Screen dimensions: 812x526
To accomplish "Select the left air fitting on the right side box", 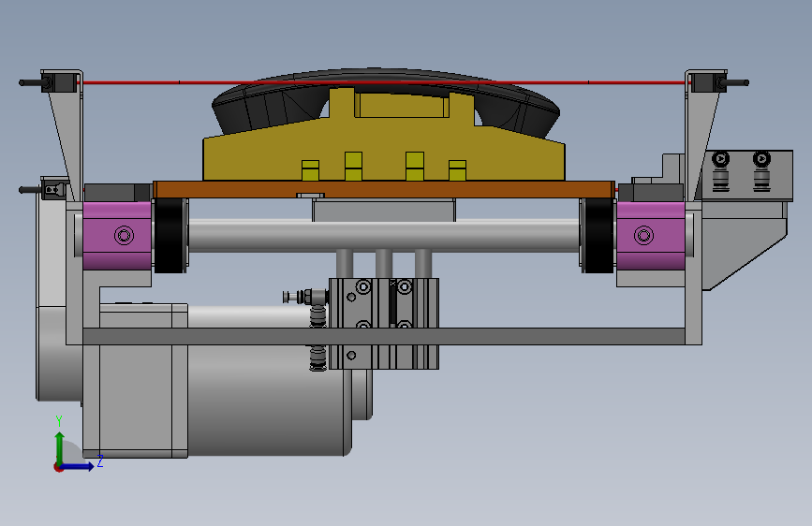I will click(721, 172).
